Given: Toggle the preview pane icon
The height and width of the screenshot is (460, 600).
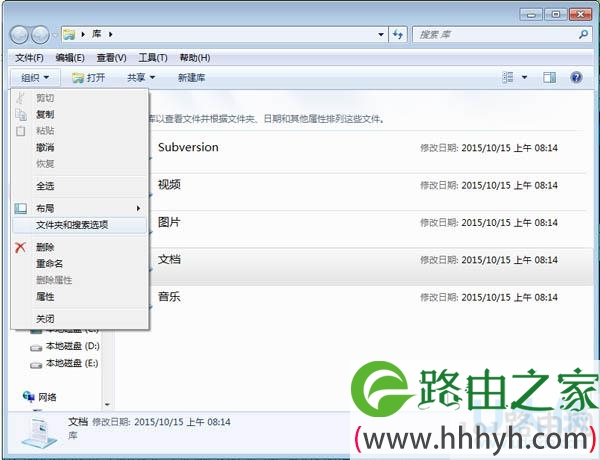Looking at the screenshot, I should [549, 78].
